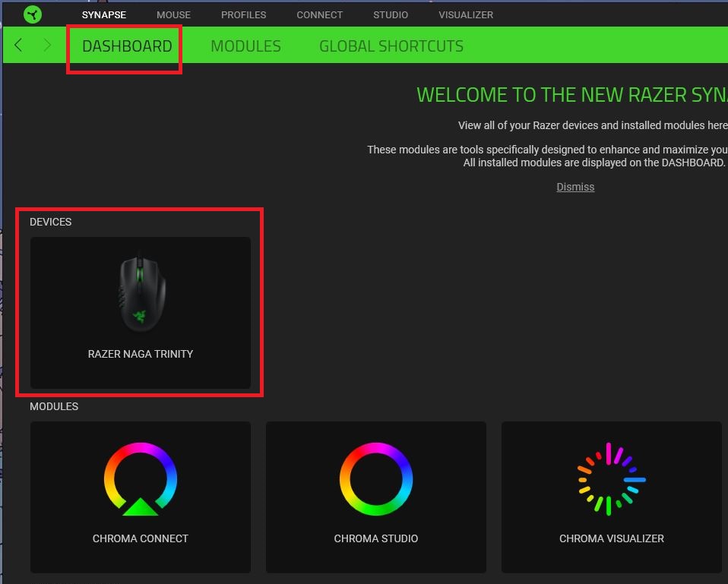Image resolution: width=728 pixels, height=584 pixels.
Task: Launch the Chroma Visualizer burst icon
Action: tap(612, 478)
